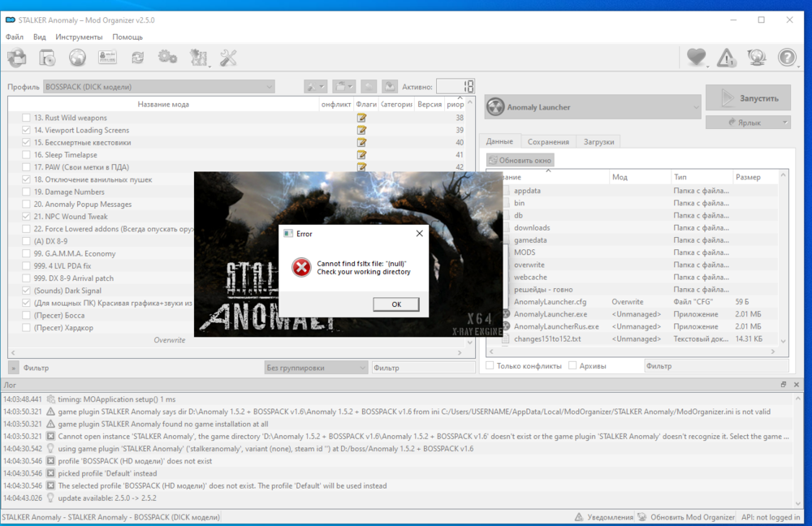812x526 pixels.
Task: Close the Error dialog with X
Action: (420, 234)
